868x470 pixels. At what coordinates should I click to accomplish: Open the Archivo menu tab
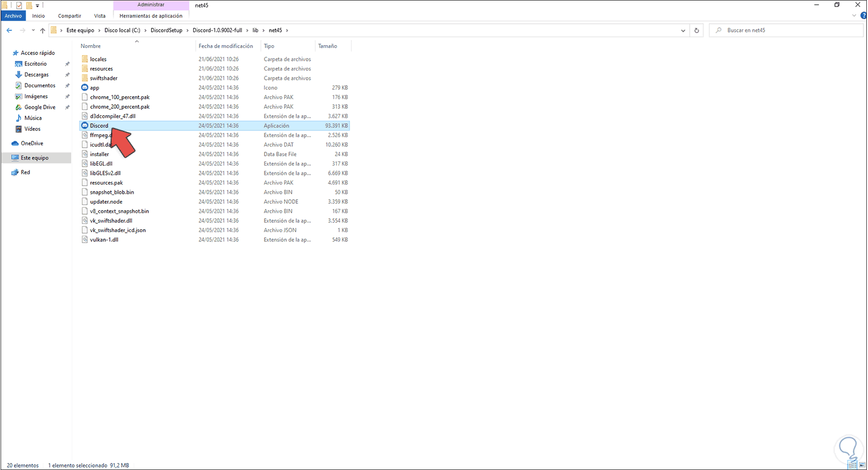pyautogui.click(x=13, y=16)
